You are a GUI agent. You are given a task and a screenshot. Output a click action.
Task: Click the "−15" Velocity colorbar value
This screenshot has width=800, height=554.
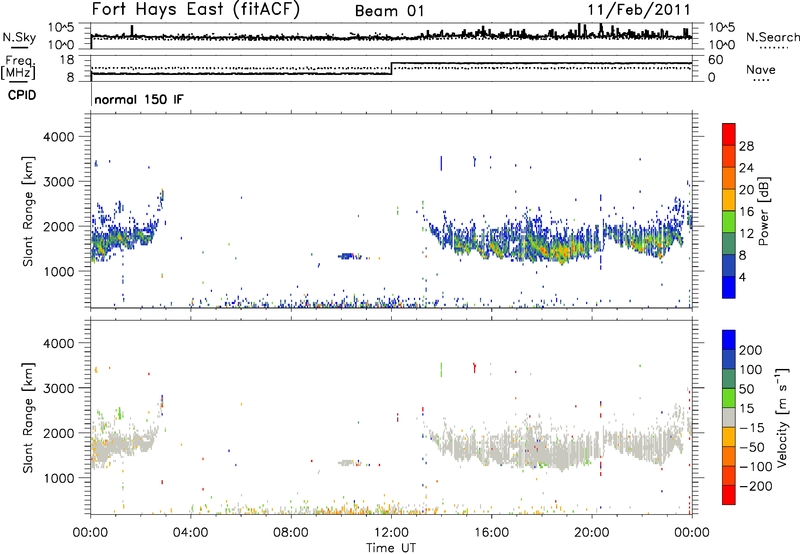(x=752, y=428)
